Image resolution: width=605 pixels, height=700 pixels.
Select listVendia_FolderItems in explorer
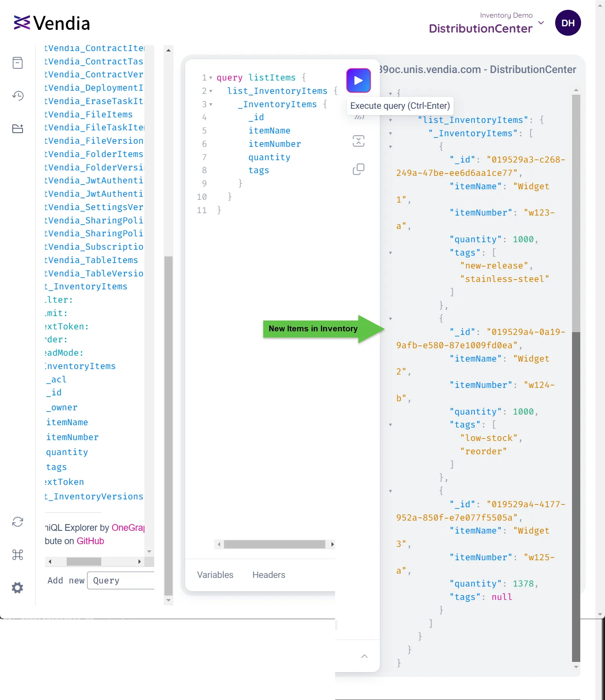click(x=94, y=154)
